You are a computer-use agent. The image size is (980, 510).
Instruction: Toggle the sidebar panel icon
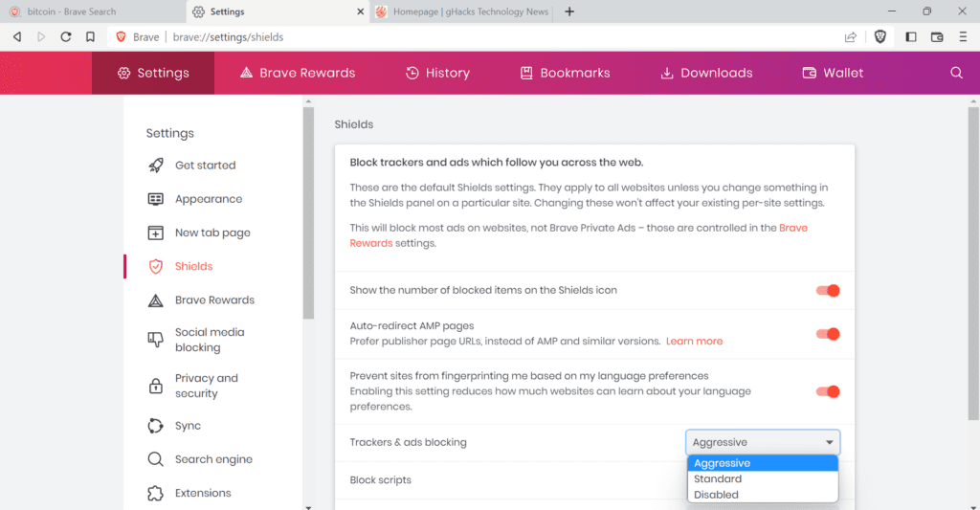911,37
